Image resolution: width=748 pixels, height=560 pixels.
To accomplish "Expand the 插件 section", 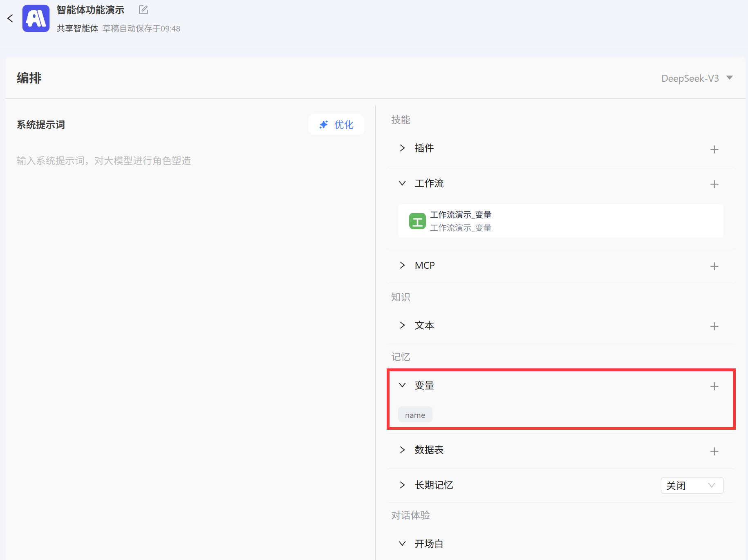I will point(402,148).
